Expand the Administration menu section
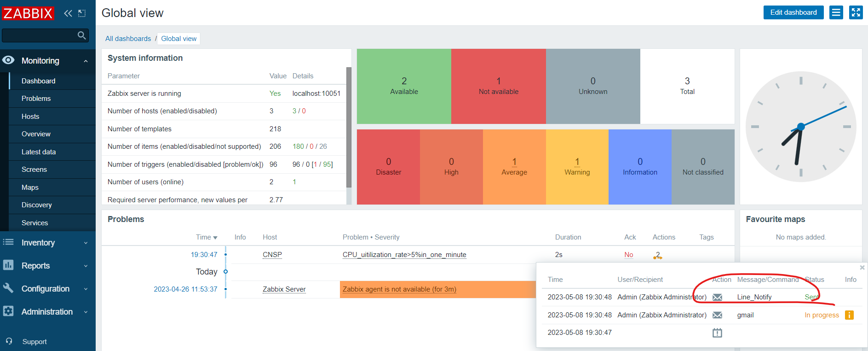This screenshot has height=351, width=868. click(86, 312)
